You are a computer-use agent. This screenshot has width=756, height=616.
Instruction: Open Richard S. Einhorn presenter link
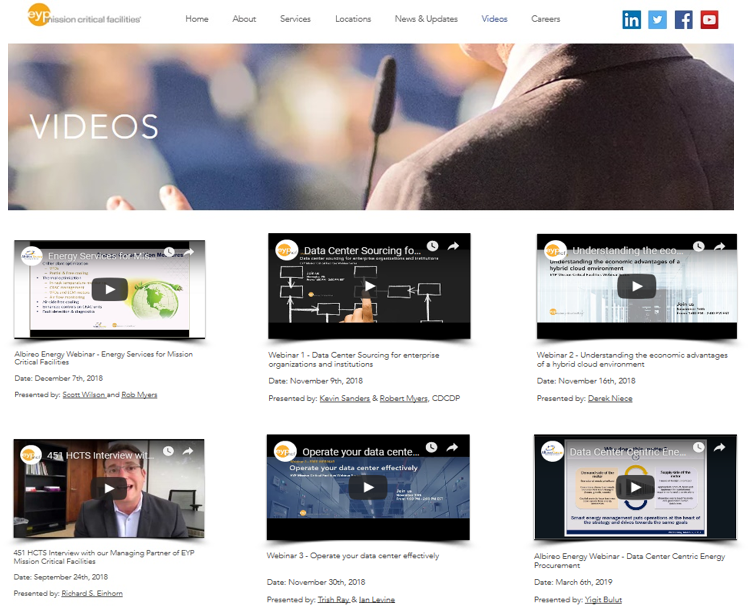[x=92, y=593]
